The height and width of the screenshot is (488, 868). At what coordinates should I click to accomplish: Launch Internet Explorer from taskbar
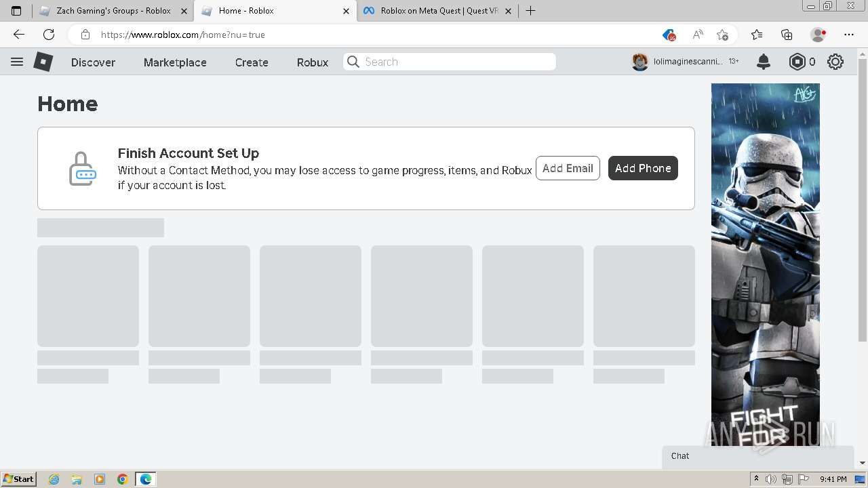tap(54, 479)
